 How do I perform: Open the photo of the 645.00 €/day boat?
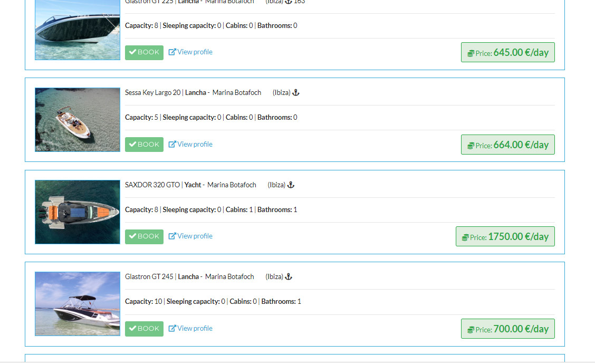pos(78,30)
